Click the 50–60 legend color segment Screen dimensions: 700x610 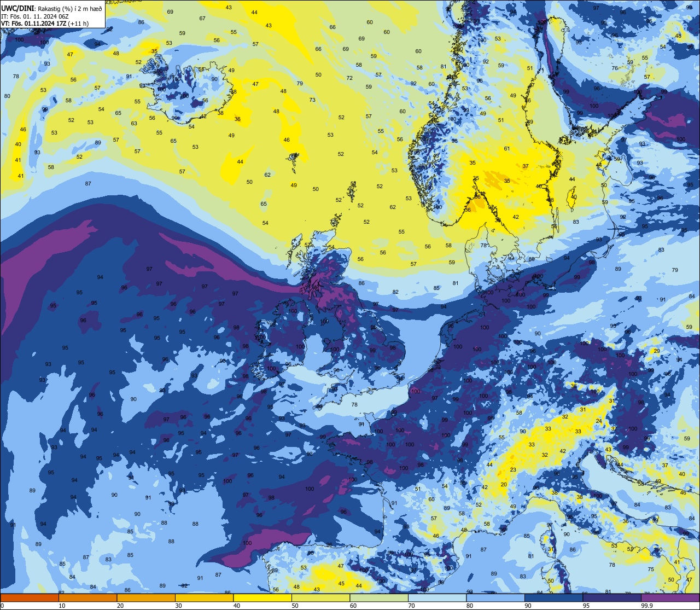(x=320, y=598)
